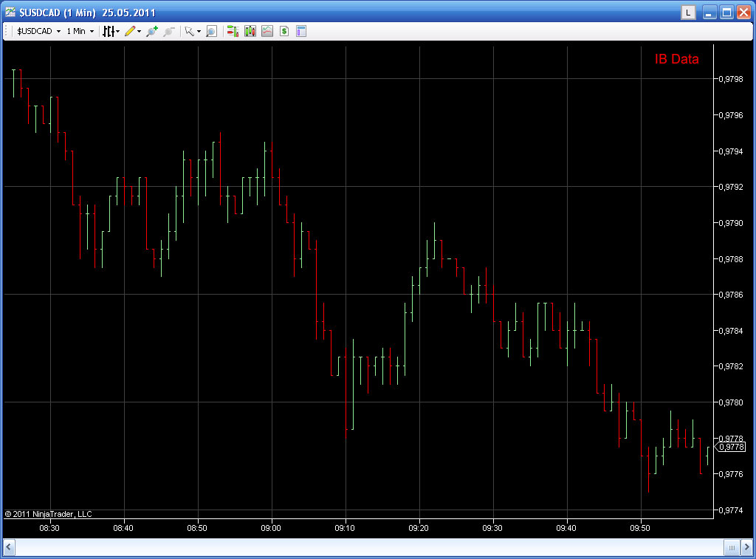
Task: Minimize the $USDCAD chart window
Action: [709, 13]
